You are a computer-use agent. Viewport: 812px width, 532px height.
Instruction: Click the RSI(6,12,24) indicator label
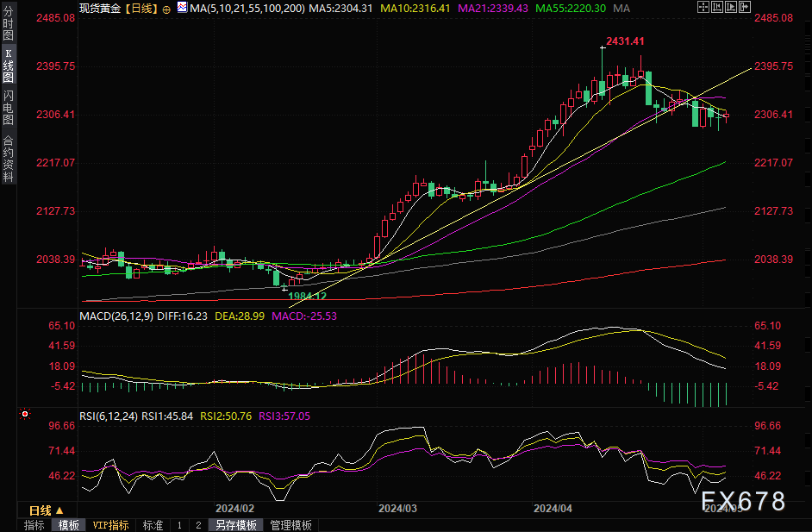coord(109,416)
